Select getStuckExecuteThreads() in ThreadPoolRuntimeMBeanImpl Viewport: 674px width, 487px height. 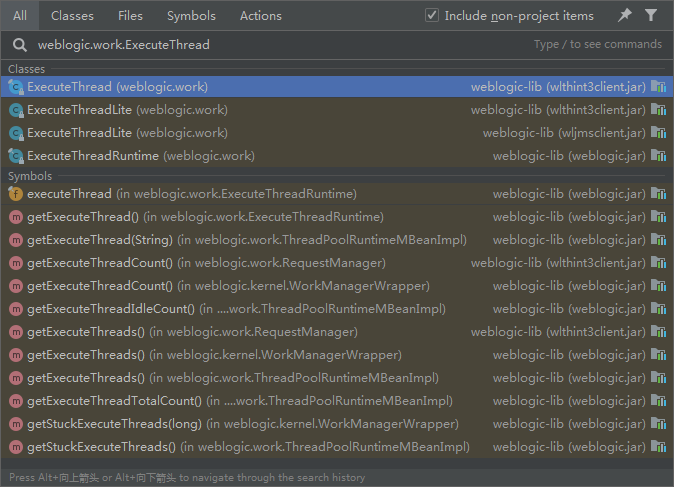tap(337, 447)
